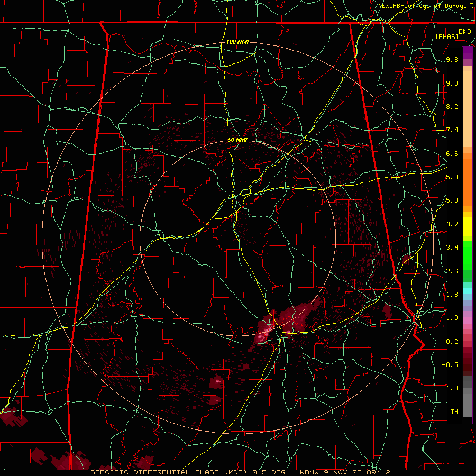Image resolution: width=476 pixels, height=476 pixels.
Task: Click the 5.0 scale value
Action: [452, 200]
